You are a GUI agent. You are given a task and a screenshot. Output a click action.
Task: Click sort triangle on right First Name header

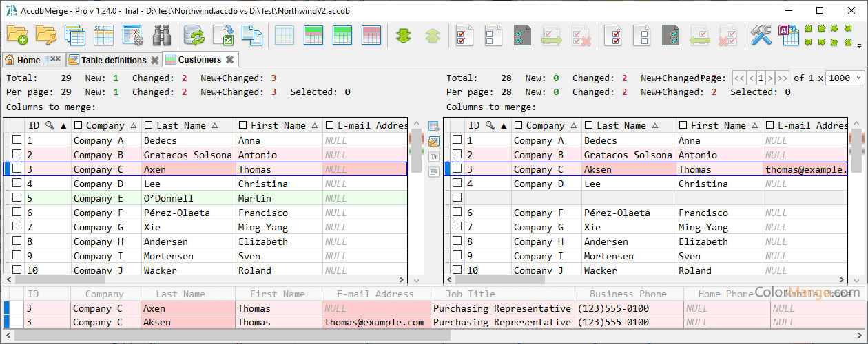pyautogui.click(x=754, y=126)
